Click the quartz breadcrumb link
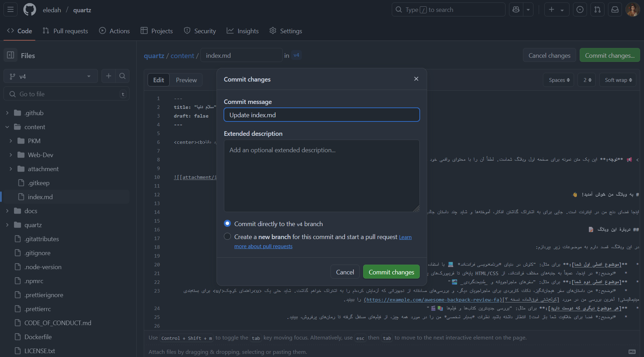Viewport: 644px width, 357px height. (154, 55)
